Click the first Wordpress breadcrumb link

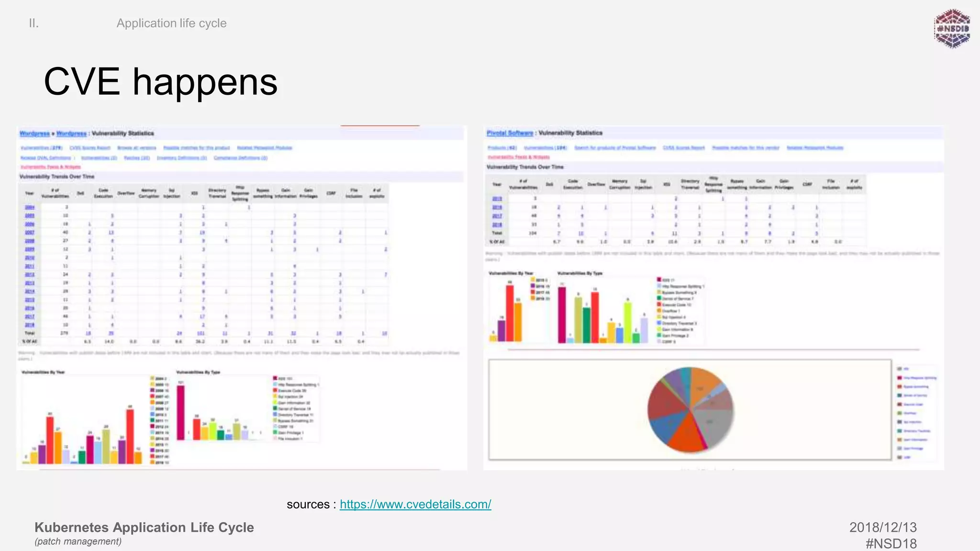click(x=34, y=133)
